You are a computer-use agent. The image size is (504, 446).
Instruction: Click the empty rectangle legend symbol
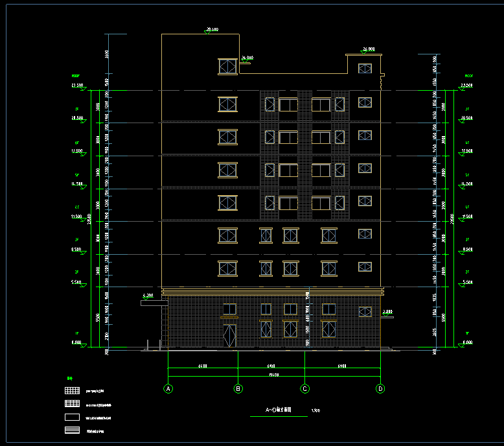click(x=72, y=417)
